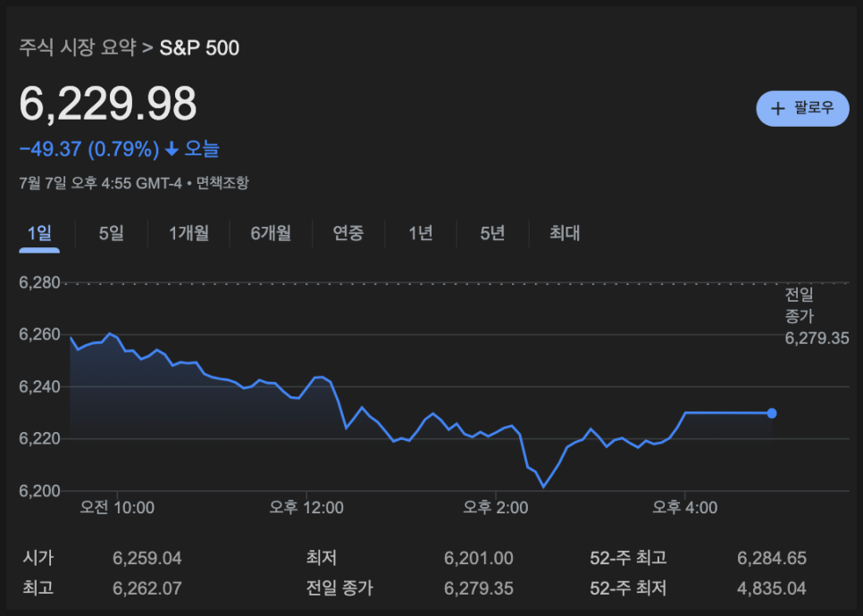The width and height of the screenshot is (863, 616).
Task: Click the 시가 value 6,259.04
Action: point(147,558)
